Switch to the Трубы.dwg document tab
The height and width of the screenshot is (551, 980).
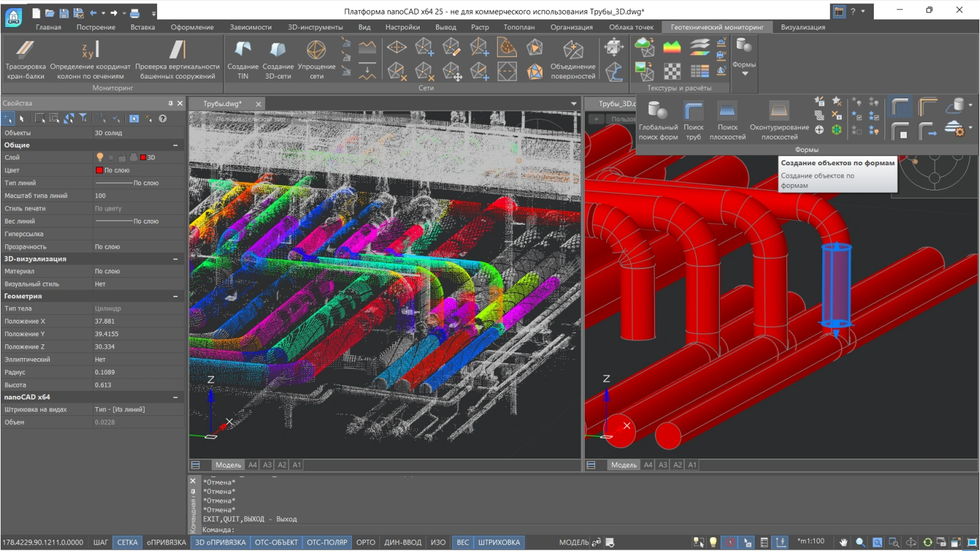point(223,104)
